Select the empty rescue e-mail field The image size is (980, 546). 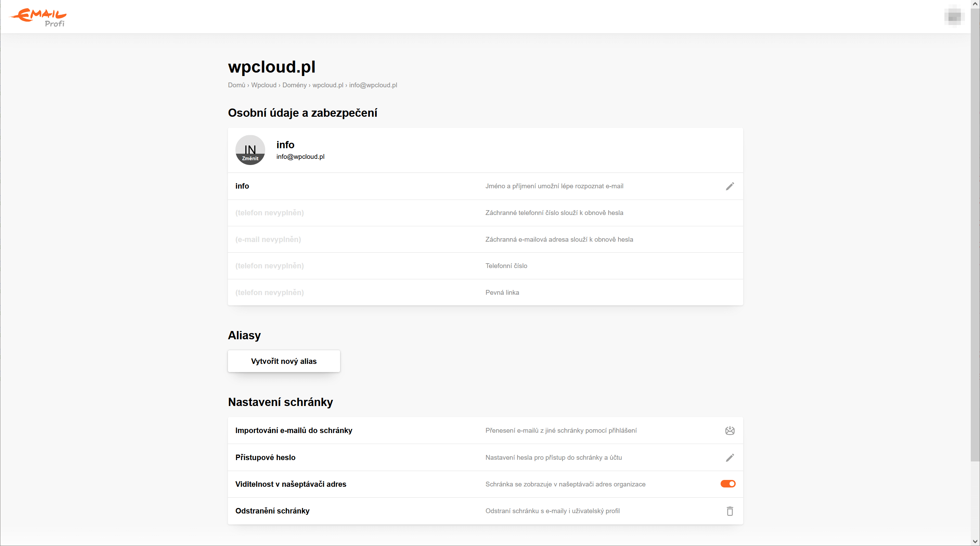(485, 239)
